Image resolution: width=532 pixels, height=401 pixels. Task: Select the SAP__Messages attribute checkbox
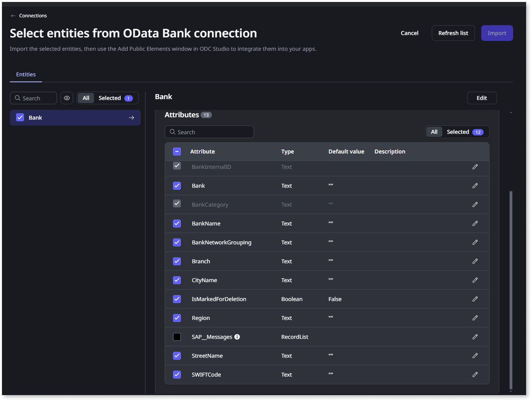coord(177,336)
